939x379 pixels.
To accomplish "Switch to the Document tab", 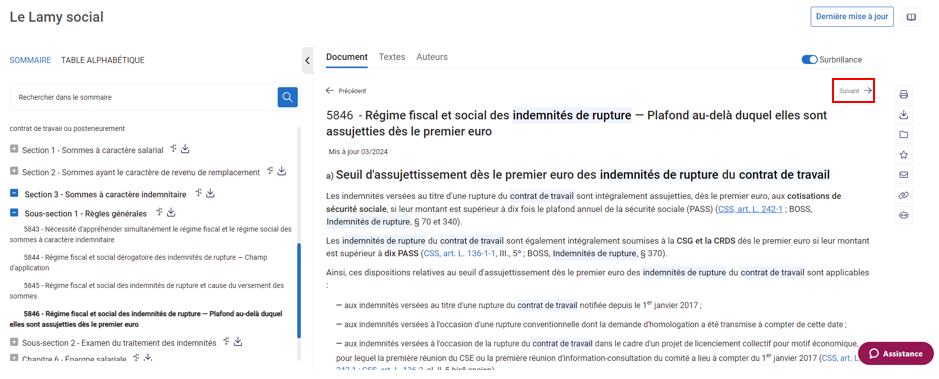I will click(347, 57).
